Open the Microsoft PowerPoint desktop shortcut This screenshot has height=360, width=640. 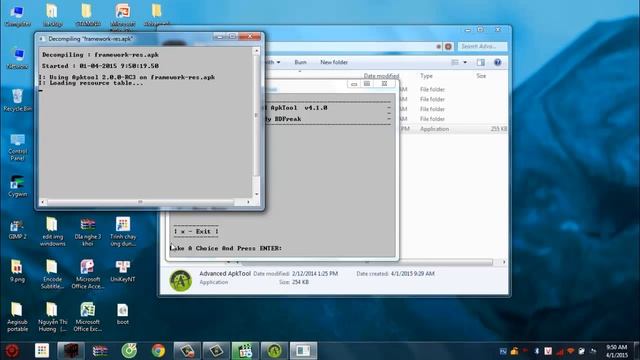123,16
